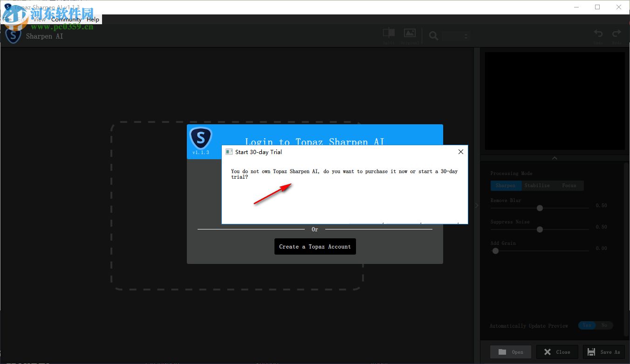Select the Focus processing mode

(x=569, y=185)
